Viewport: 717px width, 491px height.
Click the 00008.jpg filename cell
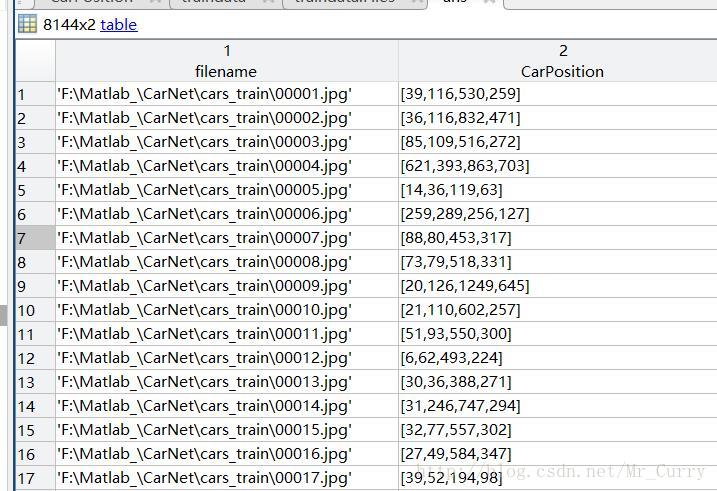pyautogui.click(x=227, y=262)
